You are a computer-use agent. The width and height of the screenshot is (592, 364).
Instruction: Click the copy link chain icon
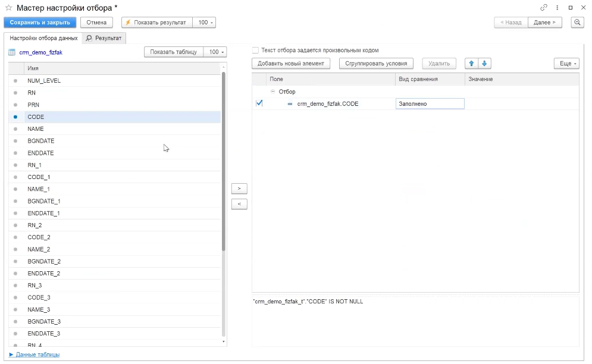click(543, 8)
